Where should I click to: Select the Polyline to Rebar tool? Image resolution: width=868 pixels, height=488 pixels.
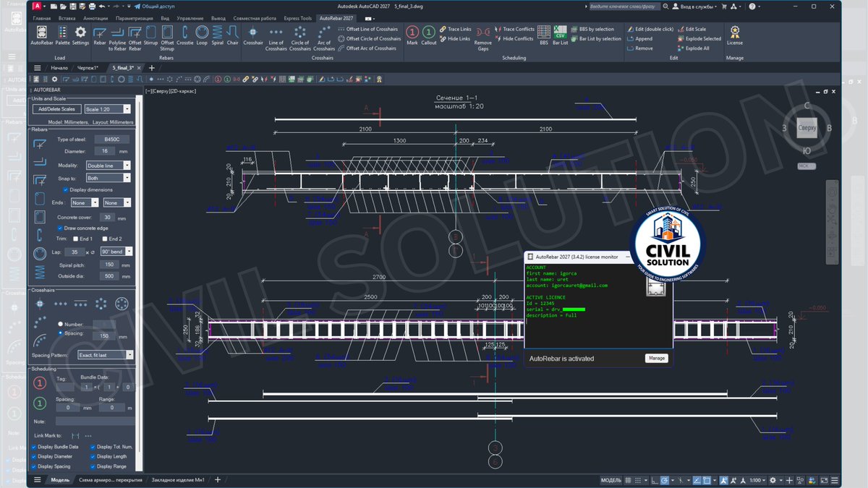[x=117, y=38]
